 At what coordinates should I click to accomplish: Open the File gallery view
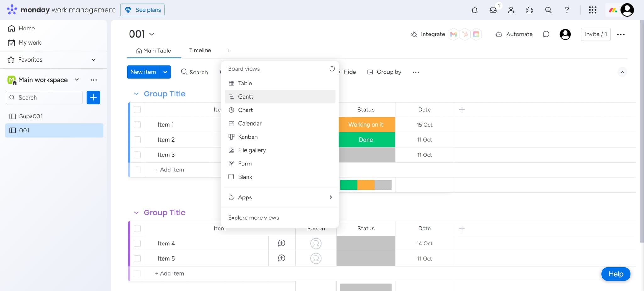tap(252, 150)
